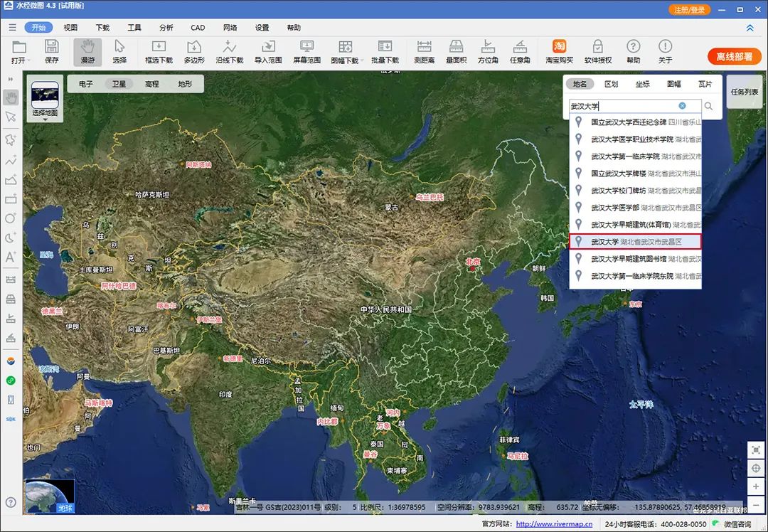Image resolution: width=768 pixels, height=532 pixels.
Task: Click the SDK sidebar icon
Action: pos(11,420)
